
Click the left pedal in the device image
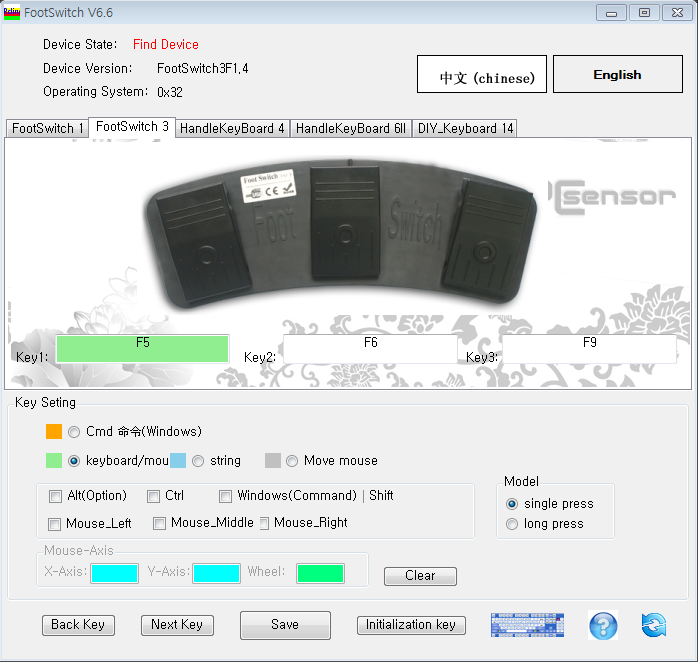pos(203,243)
